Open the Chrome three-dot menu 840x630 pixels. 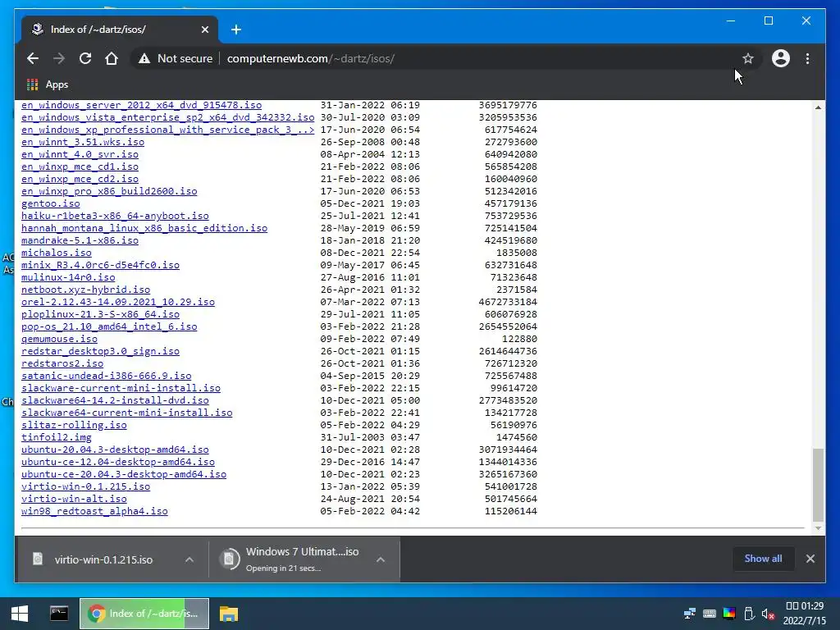(x=807, y=58)
